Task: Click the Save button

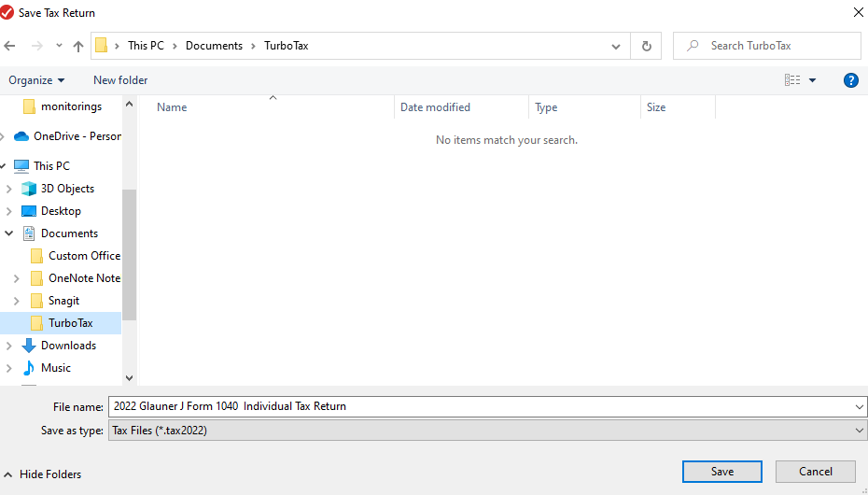Action: (721, 472)
